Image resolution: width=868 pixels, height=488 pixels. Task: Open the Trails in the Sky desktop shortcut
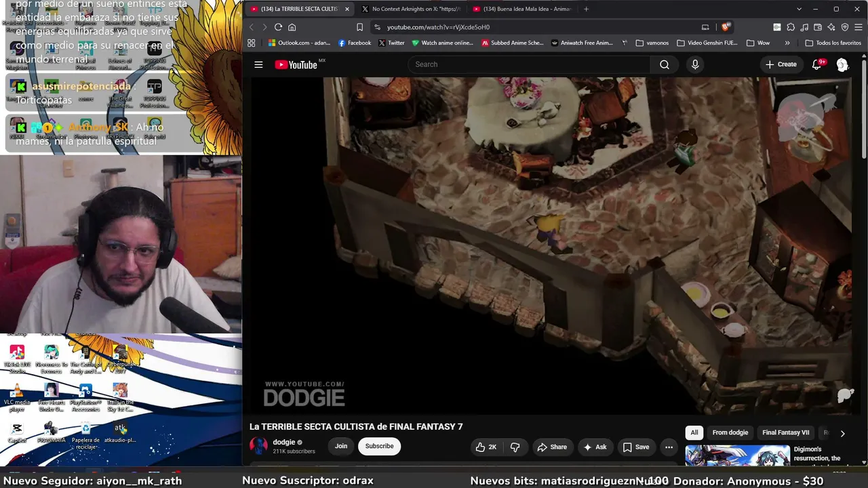[x=120, y=398]
